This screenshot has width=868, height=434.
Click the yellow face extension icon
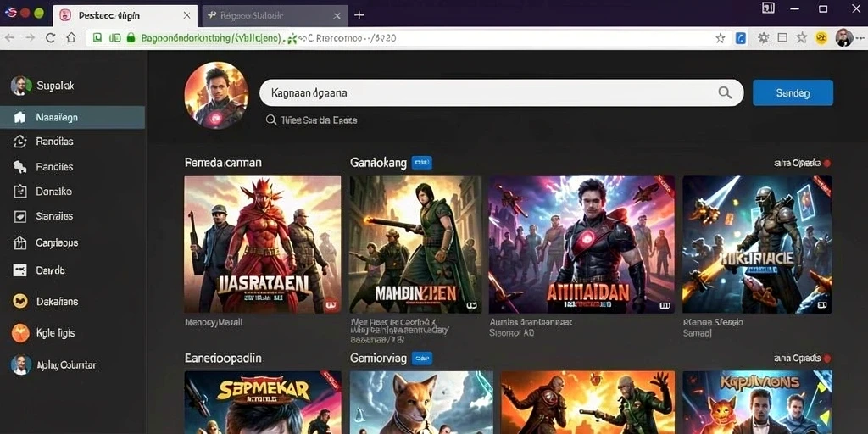(x=821, y=38)
